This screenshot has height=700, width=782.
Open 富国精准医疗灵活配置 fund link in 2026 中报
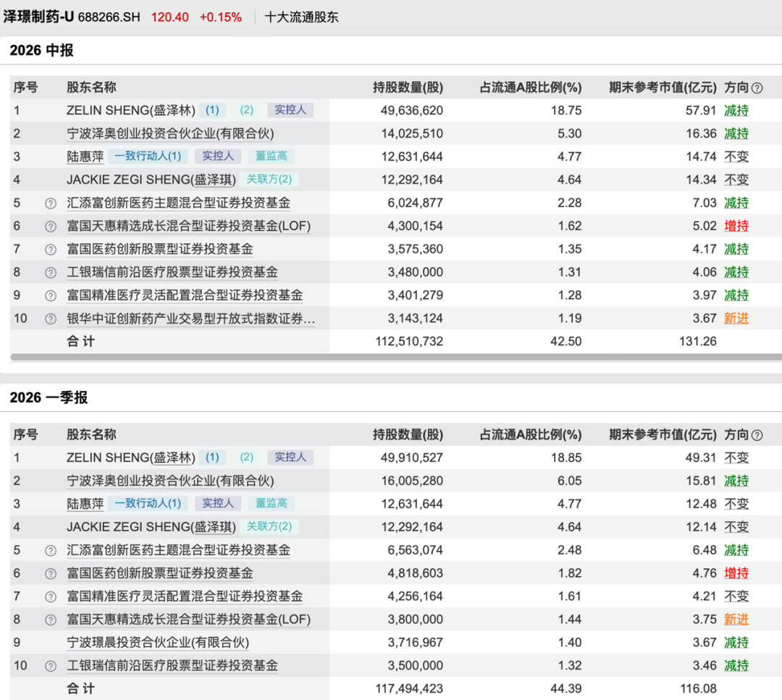coord(185,295)
